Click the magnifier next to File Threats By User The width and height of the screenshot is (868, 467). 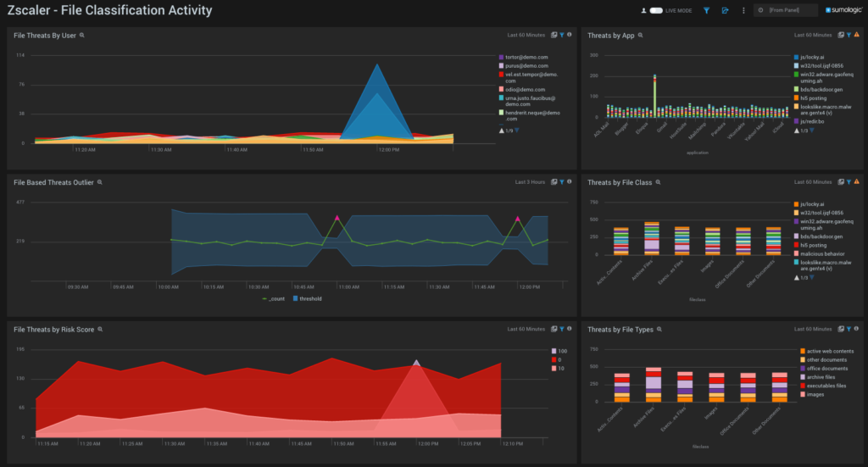[x=82, y=36]
